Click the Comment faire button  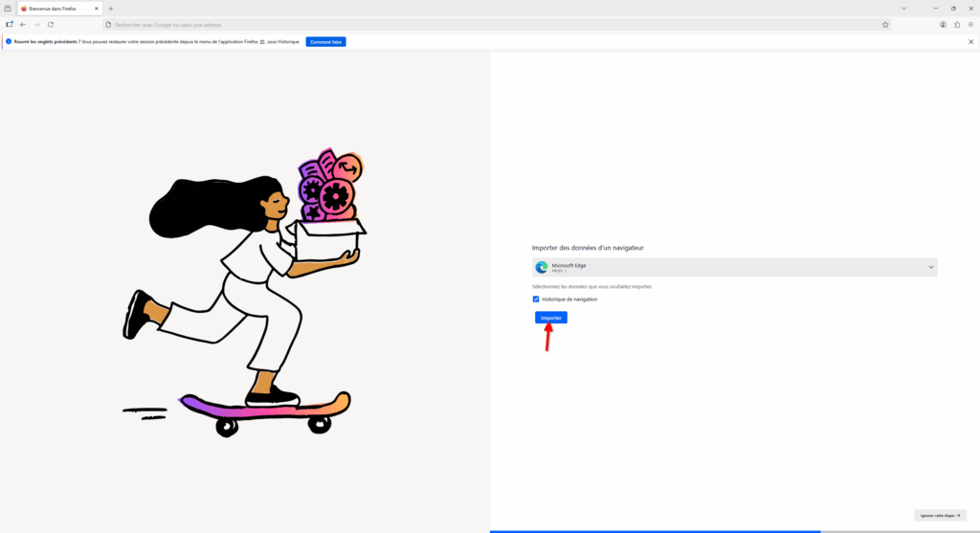click(325, 42)
